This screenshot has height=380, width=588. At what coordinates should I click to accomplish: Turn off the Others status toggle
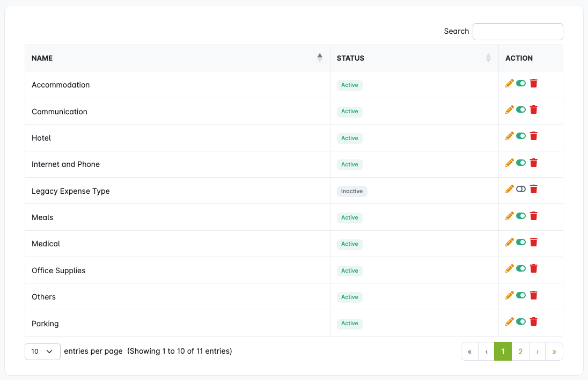[521, 295]
